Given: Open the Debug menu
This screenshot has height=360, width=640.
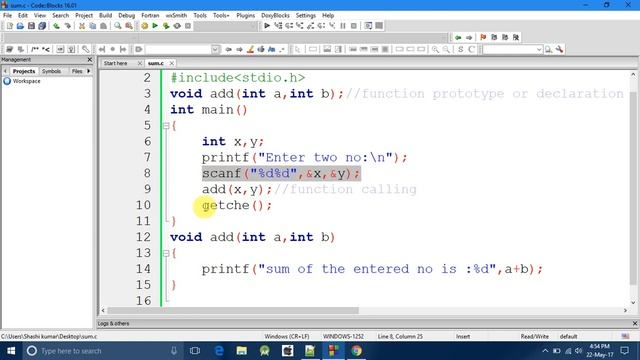Looking at the screenshot, I should tap(127, 15).
